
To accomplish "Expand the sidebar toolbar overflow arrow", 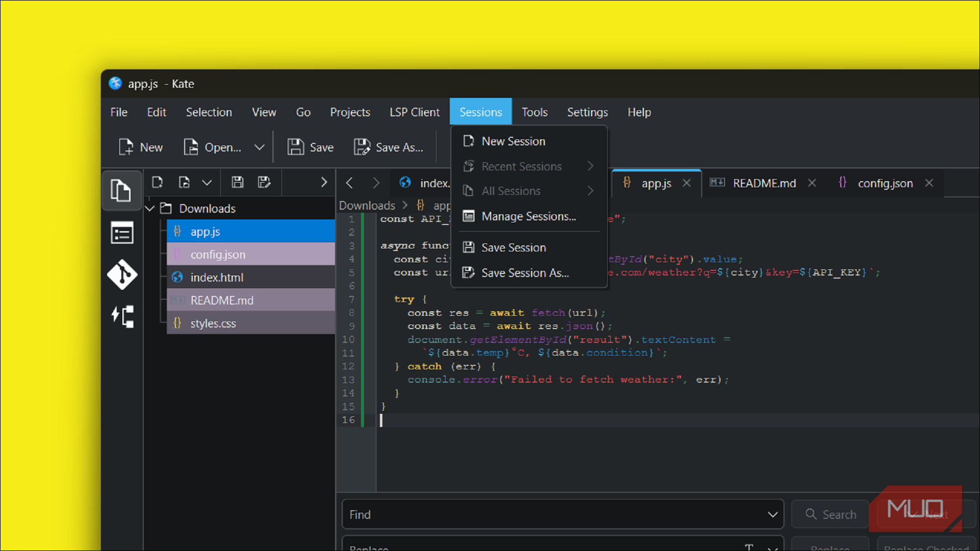I will click(324, 182).
